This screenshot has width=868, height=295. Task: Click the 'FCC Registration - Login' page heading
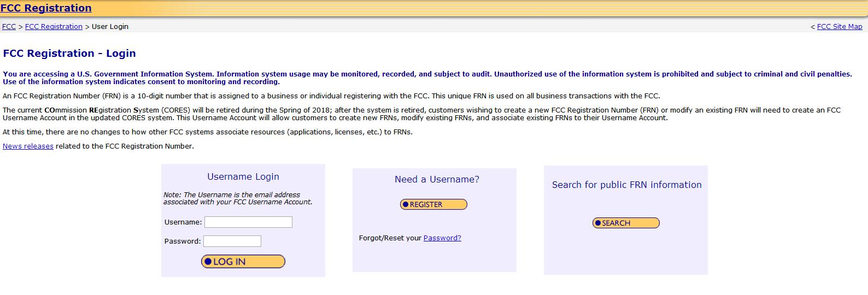coord(69,54)
